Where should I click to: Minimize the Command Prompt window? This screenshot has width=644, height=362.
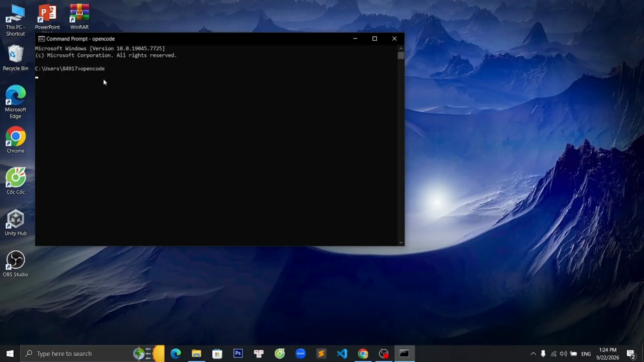(x=355, y=39)
